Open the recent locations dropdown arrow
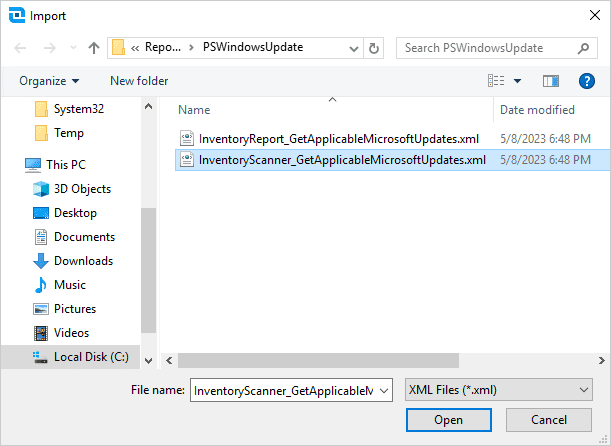The image size is (611, 446). coord(73,48)
